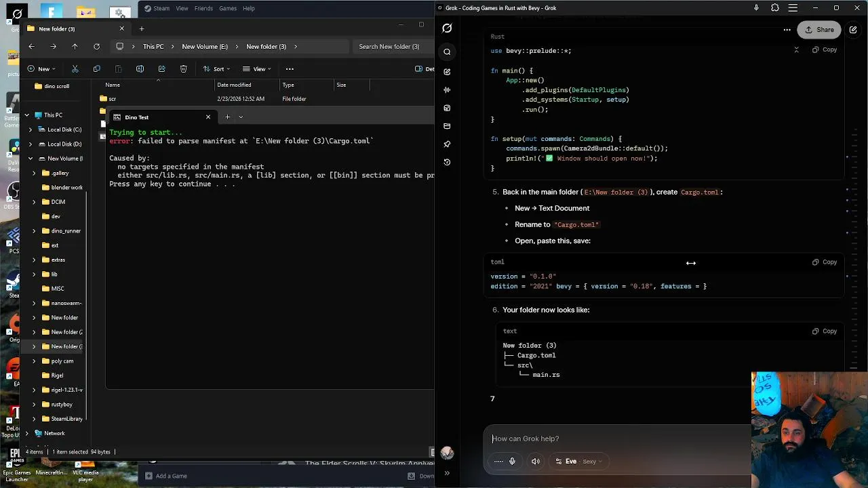Start new chat from Grok sidebar

[x=447, y=71]
